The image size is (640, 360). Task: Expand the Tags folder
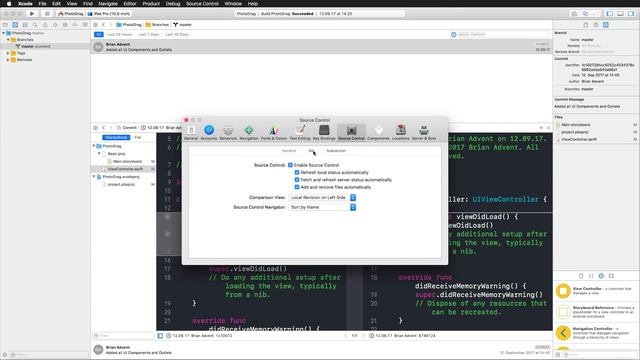pyautogui.click(x=8, y=53)
